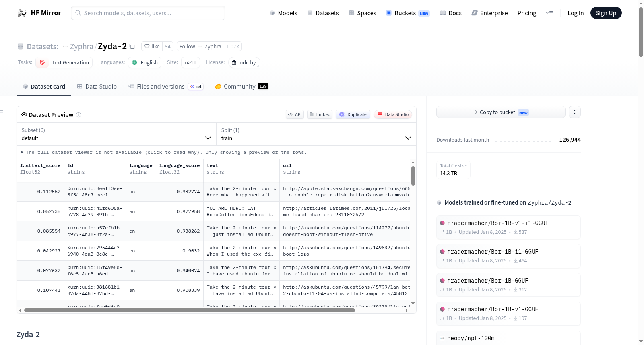The height and width of the screenshot is (345, 644).
Task: Open the Subset default dropdown
Action: click(x=116, y=134)
